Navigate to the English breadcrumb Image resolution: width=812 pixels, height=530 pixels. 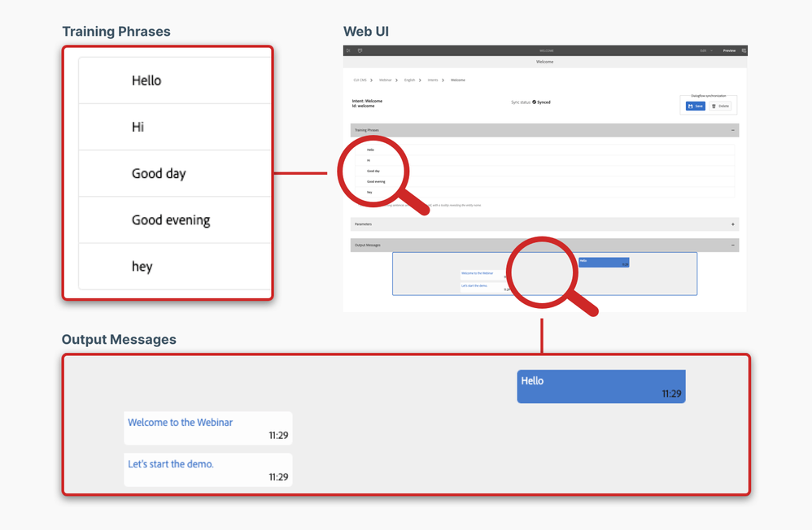pos(409,80)
